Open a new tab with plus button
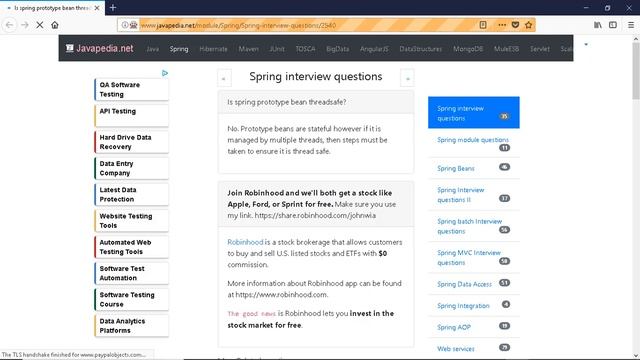This screenshot has height=360, width=640. click(113, 7)
